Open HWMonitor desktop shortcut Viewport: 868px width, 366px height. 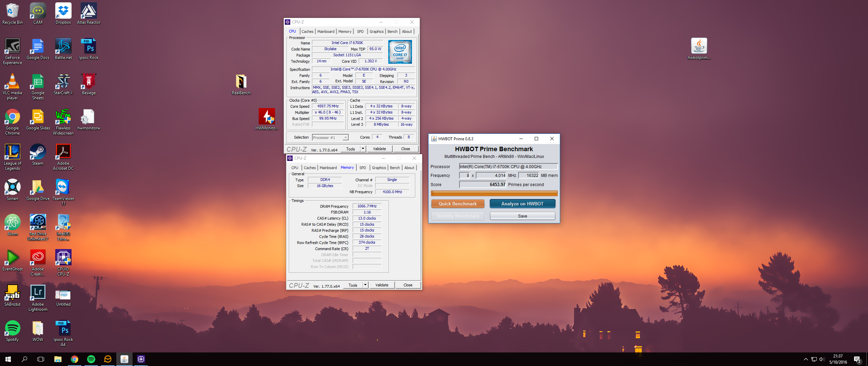coord(267,119)
